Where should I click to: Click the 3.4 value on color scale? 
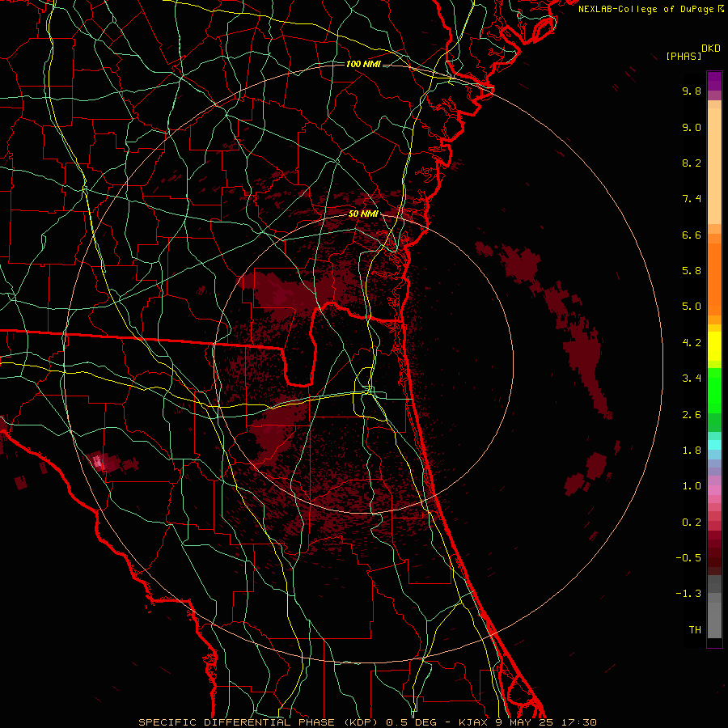[692, 379]
